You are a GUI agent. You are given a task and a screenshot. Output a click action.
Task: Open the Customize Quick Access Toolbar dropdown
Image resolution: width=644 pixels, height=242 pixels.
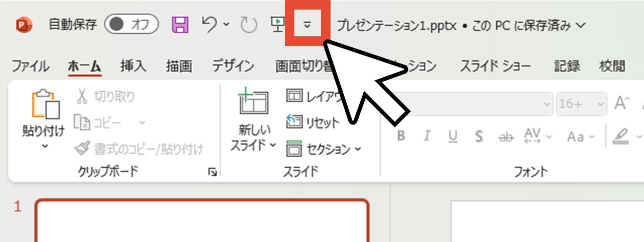click(307, 25)
